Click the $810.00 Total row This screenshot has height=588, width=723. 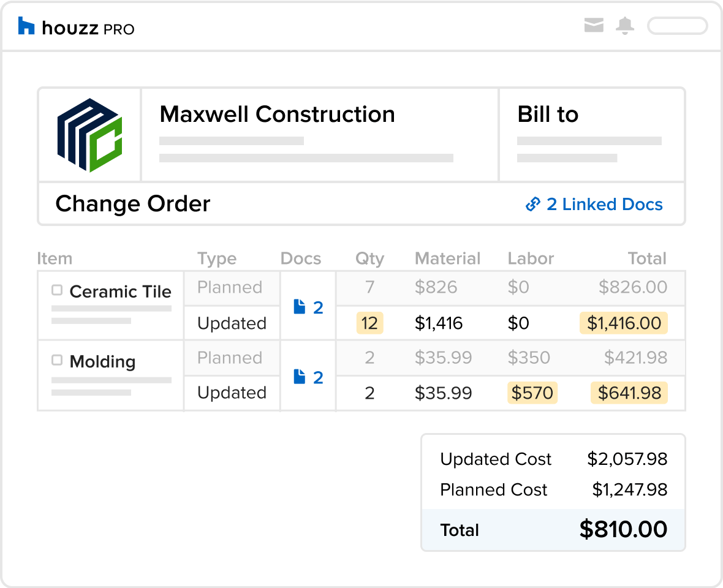coord(553,529)
